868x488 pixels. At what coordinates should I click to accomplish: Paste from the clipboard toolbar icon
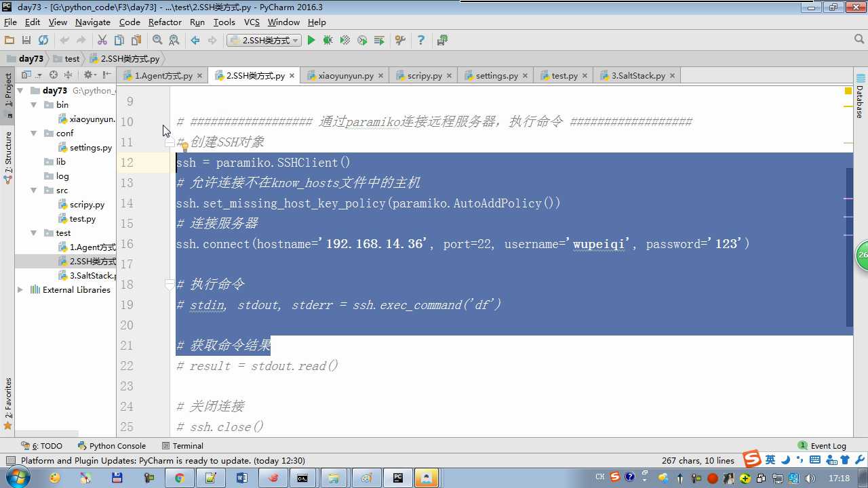[x=136, y=41]
